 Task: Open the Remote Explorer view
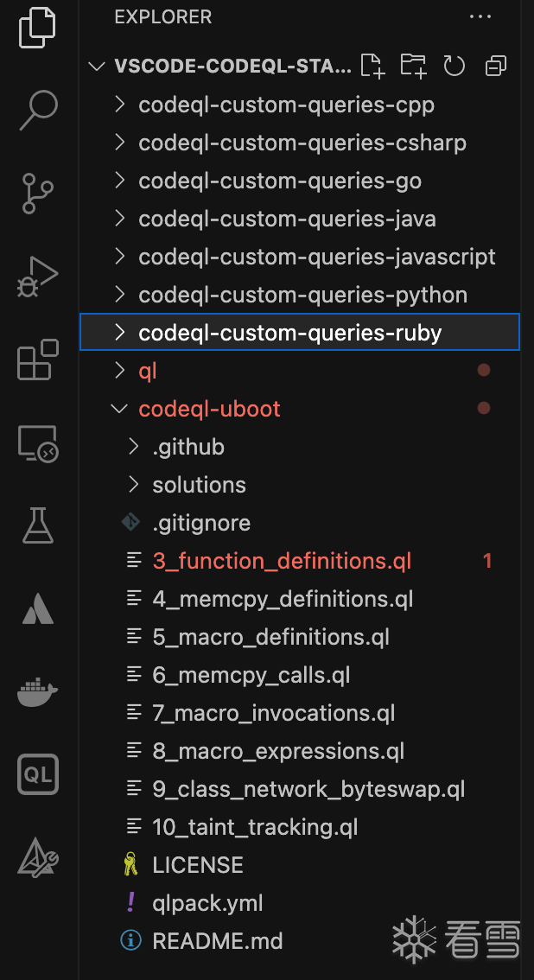(38, 443)
